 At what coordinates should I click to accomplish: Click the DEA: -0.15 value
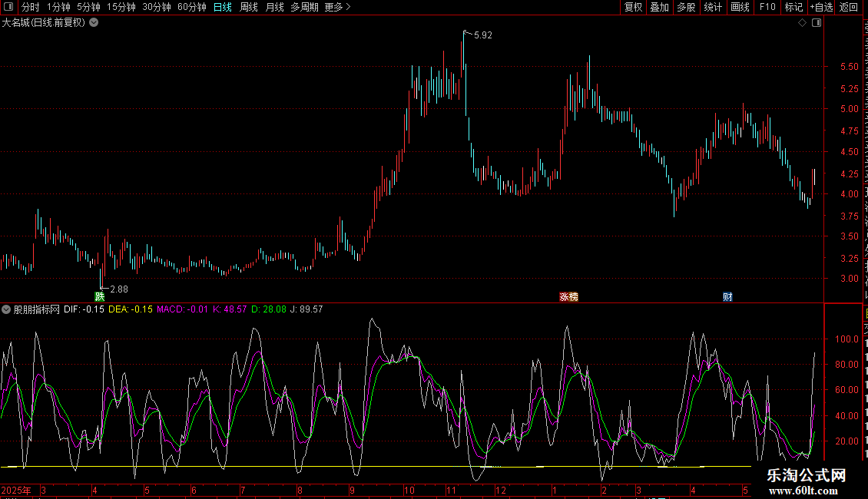pyautogui.click(x=131, y=310)
